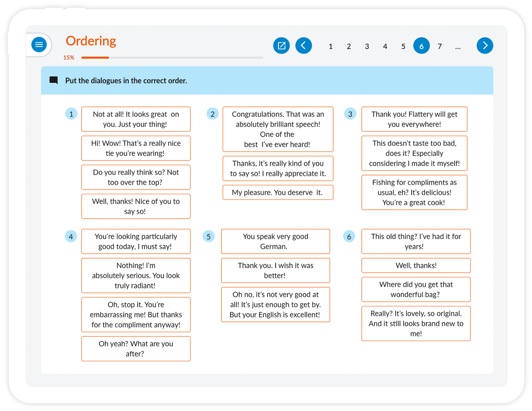Screen dimensions: 532x411
Task: Select card 'Really? It's lovely, so original.'
Action: (416, 324)
